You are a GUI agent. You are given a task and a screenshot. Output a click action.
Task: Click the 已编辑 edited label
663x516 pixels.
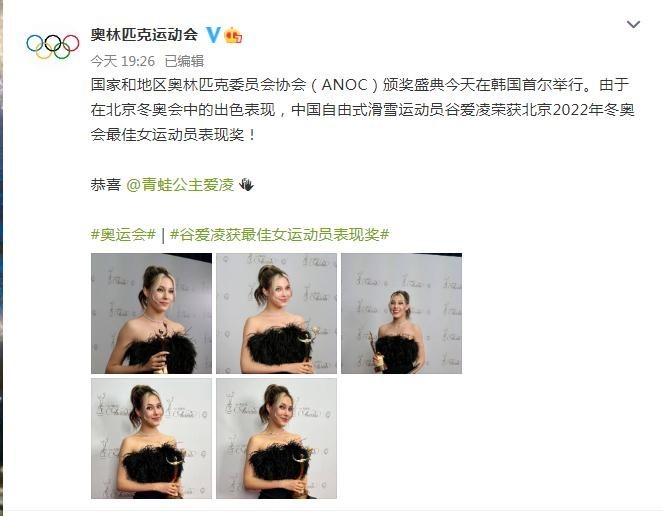(184, 61)
